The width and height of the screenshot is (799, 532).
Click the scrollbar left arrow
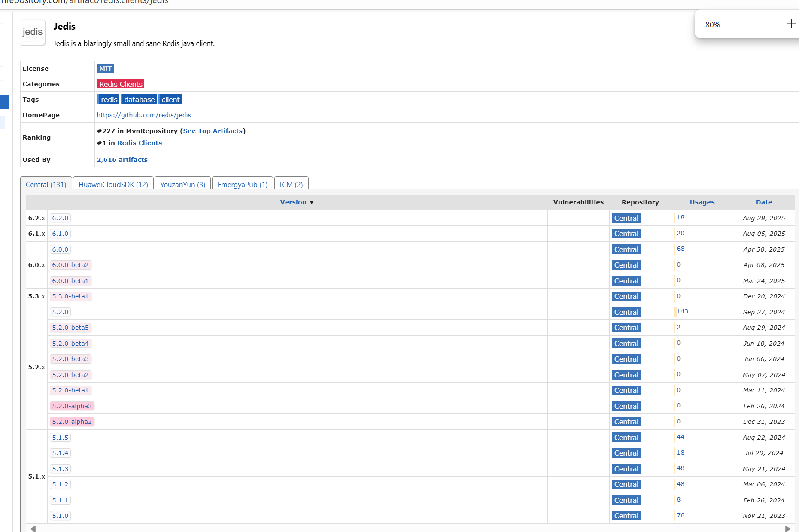click(33, 529)
